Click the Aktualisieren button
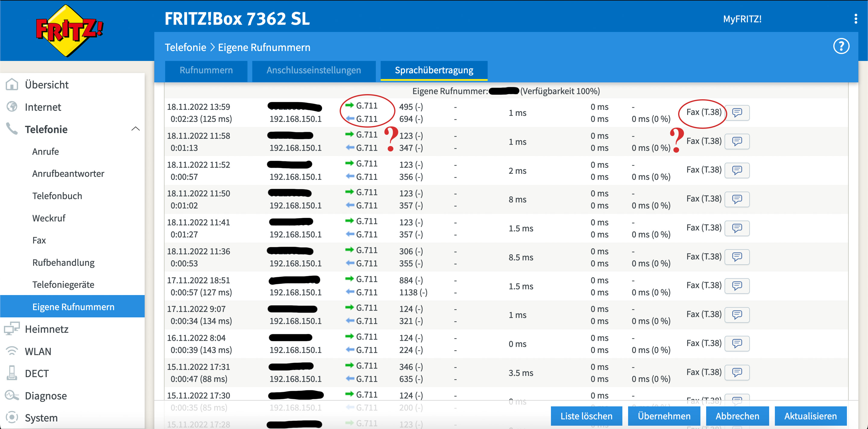 810,416
